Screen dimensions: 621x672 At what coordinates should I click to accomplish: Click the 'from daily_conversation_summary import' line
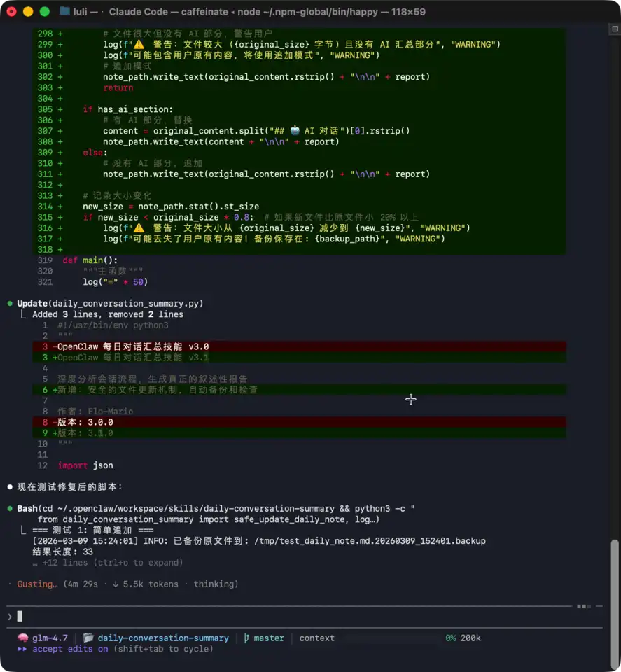pos(209,519)
